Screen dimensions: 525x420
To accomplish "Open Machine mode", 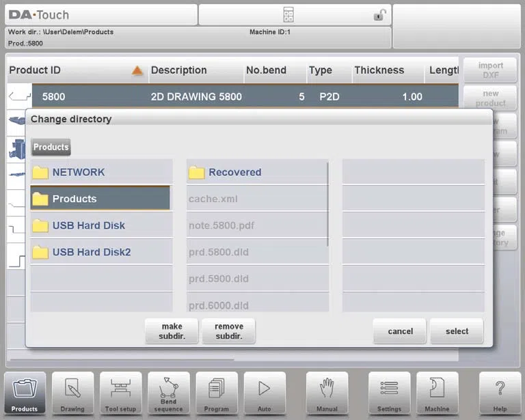I will 437,393.
